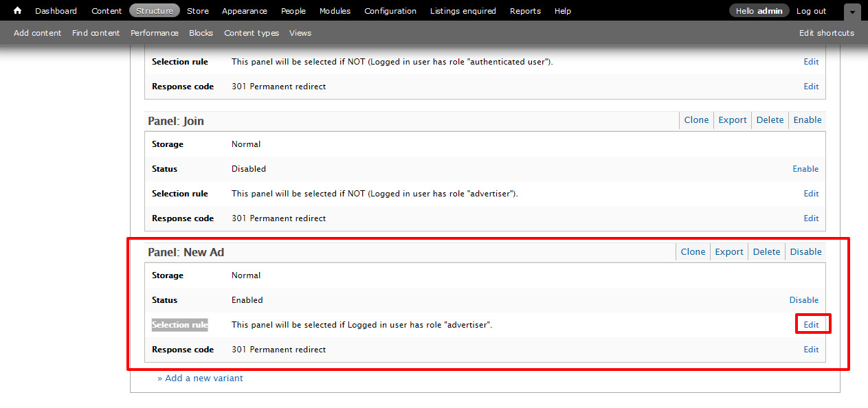The image size is (868, 408).
Task: Click the Content types shortcut
Action: 252,33
